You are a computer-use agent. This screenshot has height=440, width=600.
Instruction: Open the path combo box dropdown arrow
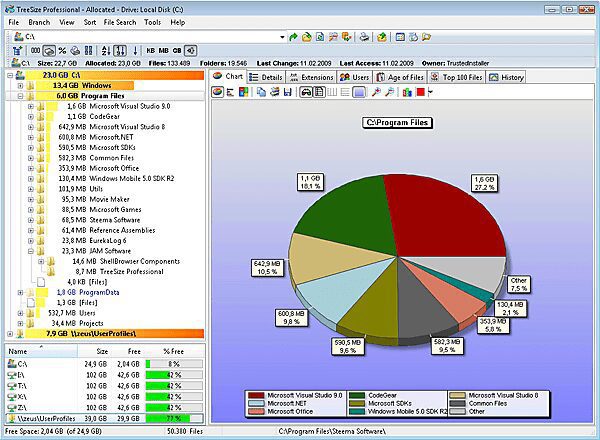tap(282, 37)
